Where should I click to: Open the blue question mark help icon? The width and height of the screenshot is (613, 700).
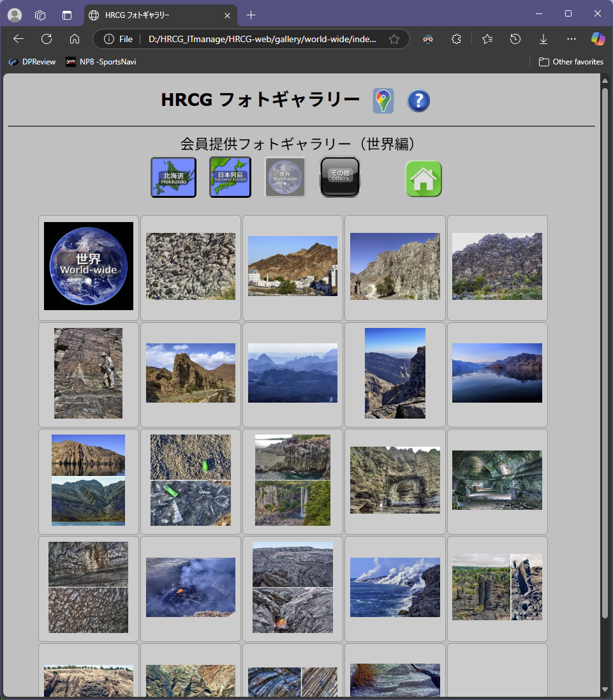pyautogui.click(x=418, y=100)
